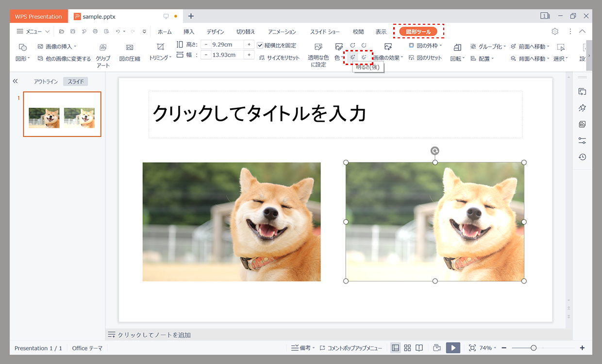Switch to the ホーム ribbon tab

tap(165, 32)
